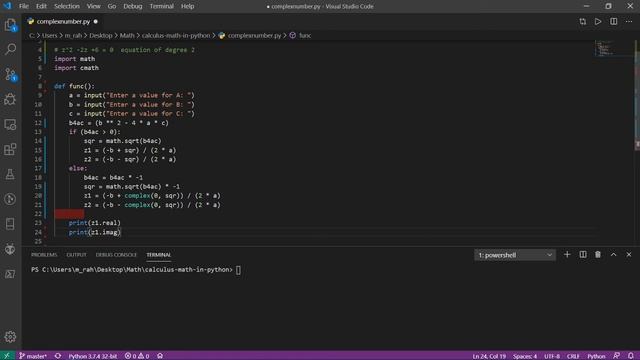Open the Extensions view
Screen dimensions: 640x360
point(10,149)
